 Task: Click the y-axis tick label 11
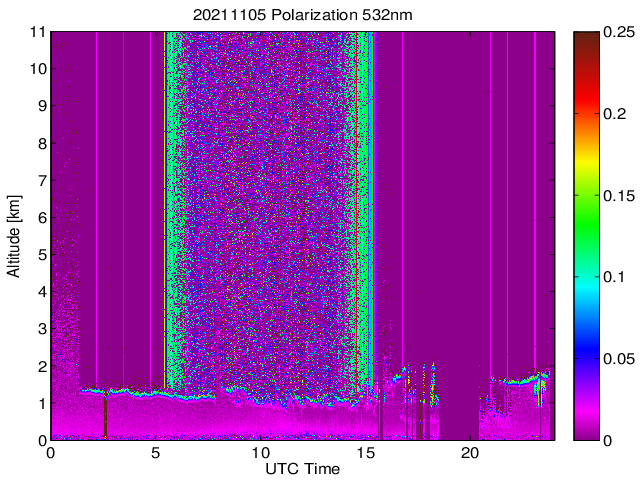pyautogui.click(x=38, y=31)
